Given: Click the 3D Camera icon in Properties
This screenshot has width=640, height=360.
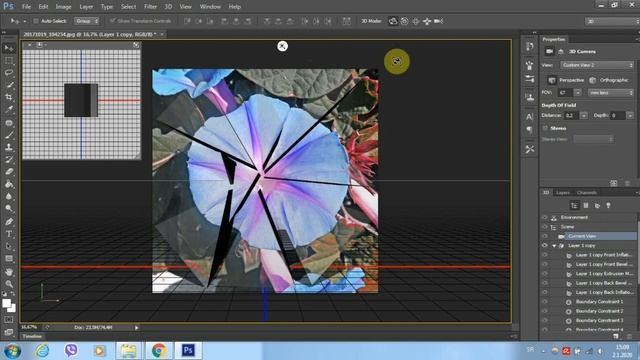Looking at the screenshot, I should click(x=549, y=51).
